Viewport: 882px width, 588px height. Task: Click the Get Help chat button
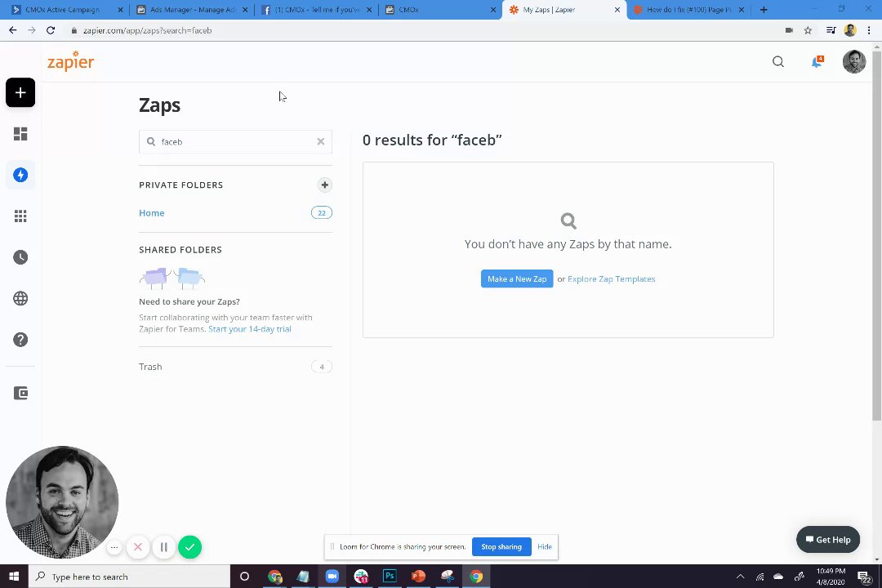(827, 540)
